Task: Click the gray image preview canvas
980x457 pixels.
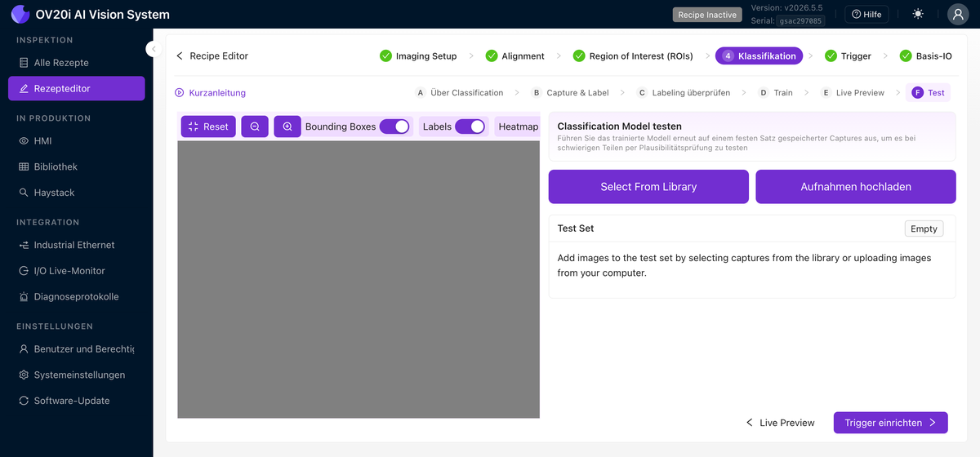Action: click(359, 279)
